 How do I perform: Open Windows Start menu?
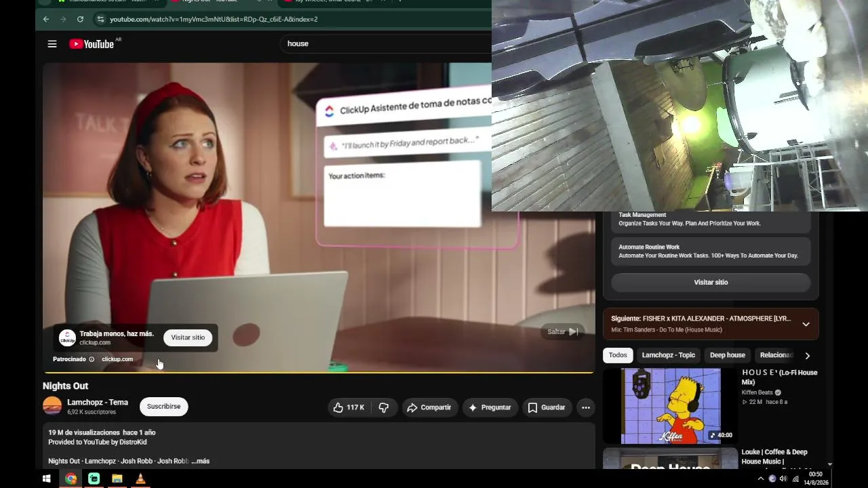tap(47, 479)
